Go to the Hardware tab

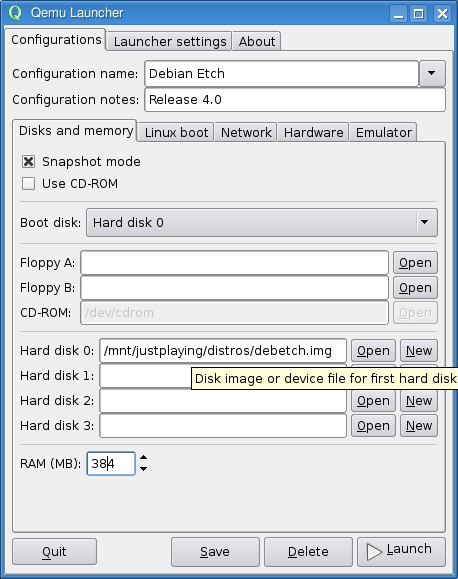(314, 132)
